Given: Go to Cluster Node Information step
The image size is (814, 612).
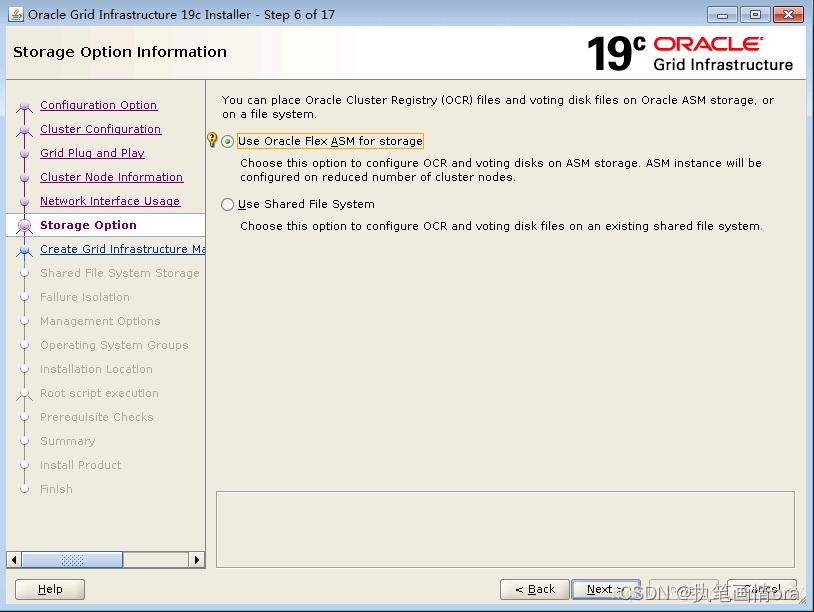Looking at the screenshot, I should click(111, 177).
